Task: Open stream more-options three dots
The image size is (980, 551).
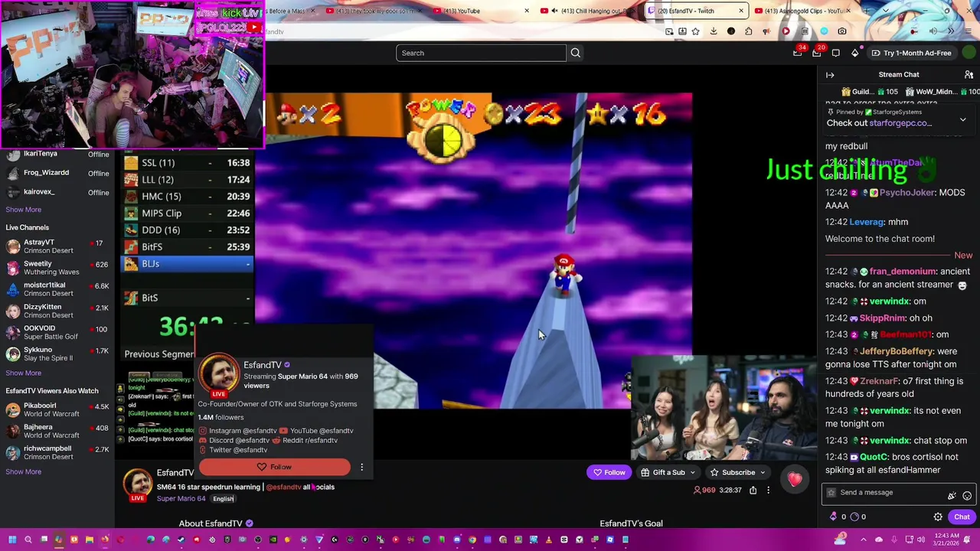Action: (768, 490)
